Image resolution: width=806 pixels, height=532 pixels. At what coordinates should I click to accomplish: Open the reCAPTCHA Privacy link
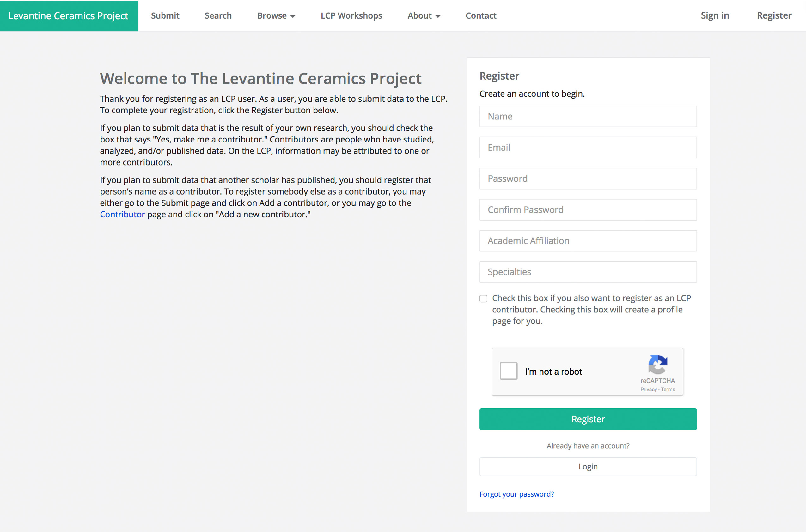[x=648, y=390]
